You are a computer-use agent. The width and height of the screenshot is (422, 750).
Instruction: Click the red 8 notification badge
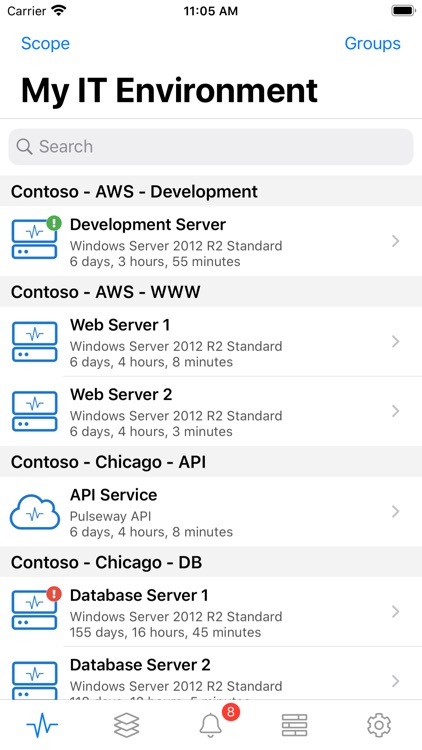(x=231, y=712)
